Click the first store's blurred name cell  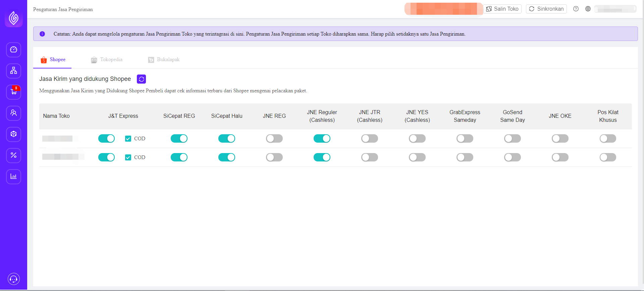tap(60, 139)
